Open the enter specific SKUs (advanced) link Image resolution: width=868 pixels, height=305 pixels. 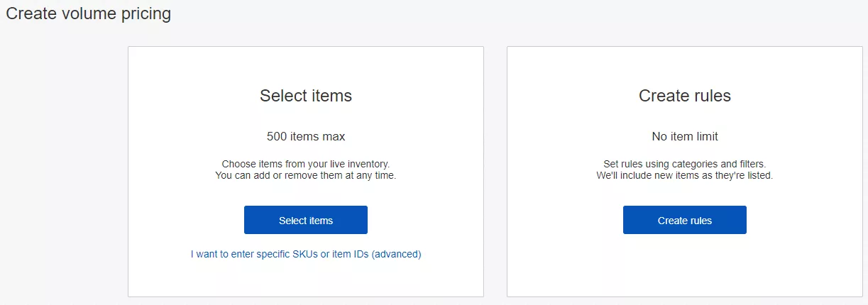coord(306,254)
